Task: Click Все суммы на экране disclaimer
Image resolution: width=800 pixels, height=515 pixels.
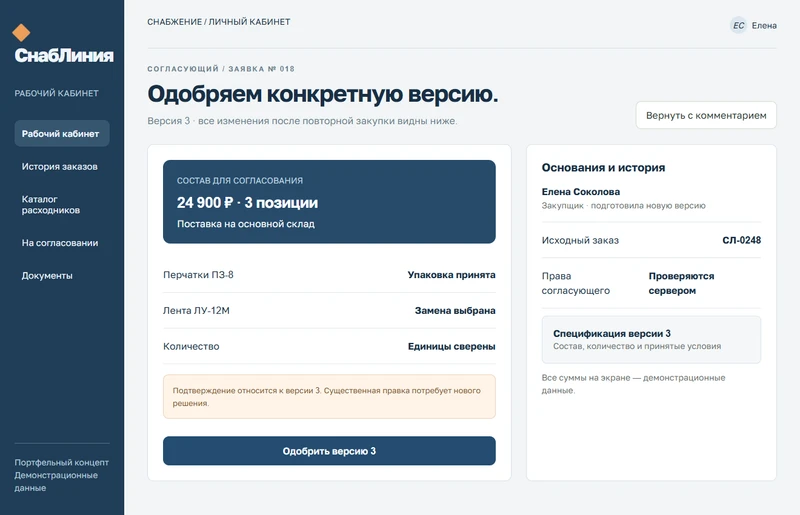Action: pos(633,384)
